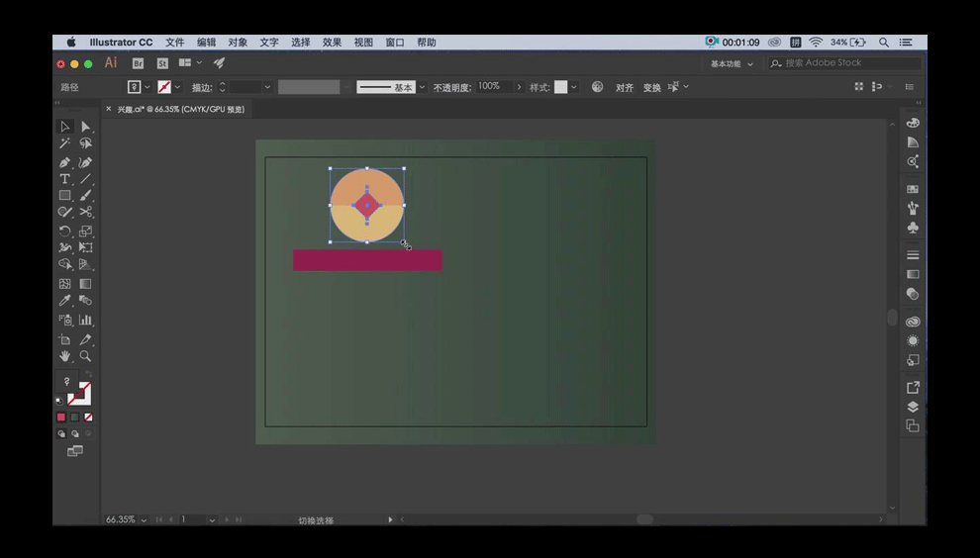Viewport: 980px width, 558px height.
Task: Click search Adobe Stock field
Action: tap(845, 63)
